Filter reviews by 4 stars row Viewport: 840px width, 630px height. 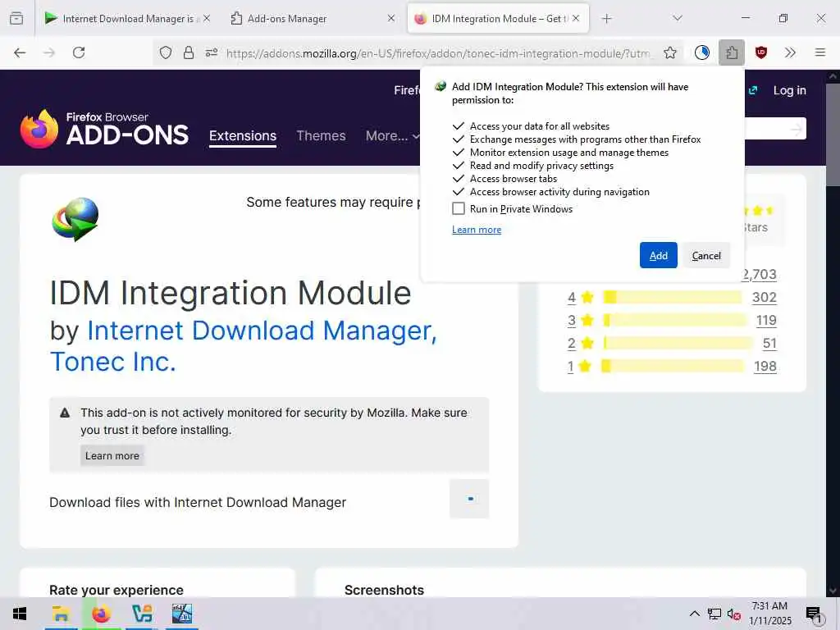672,297
